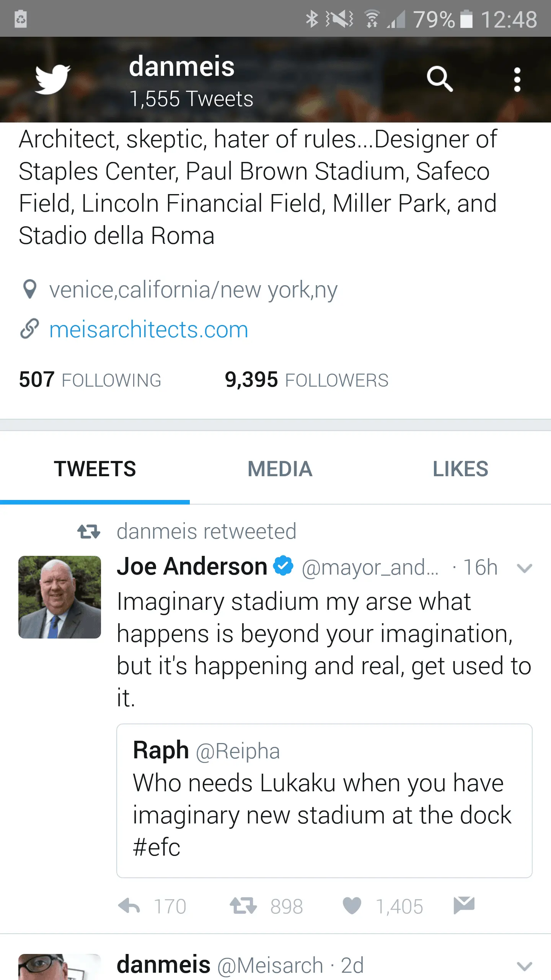Image resolution: width=551 pixels, height=980 pixels.
Task: Open the meisarchitects.com link
Action: click(x=148, y=330)
